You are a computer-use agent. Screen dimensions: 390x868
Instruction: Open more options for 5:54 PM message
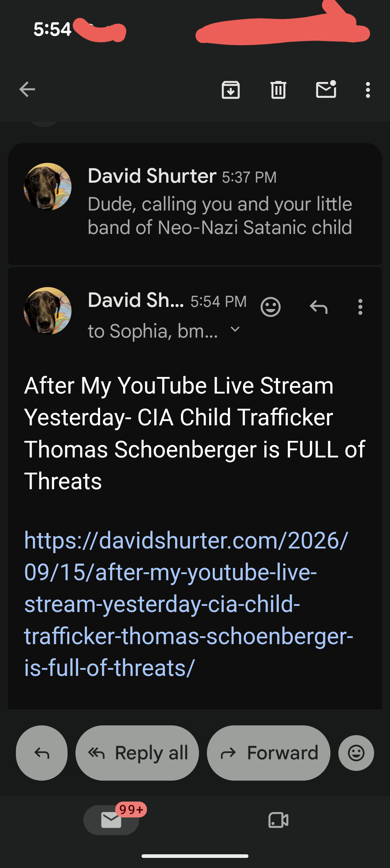coord(360,307)
